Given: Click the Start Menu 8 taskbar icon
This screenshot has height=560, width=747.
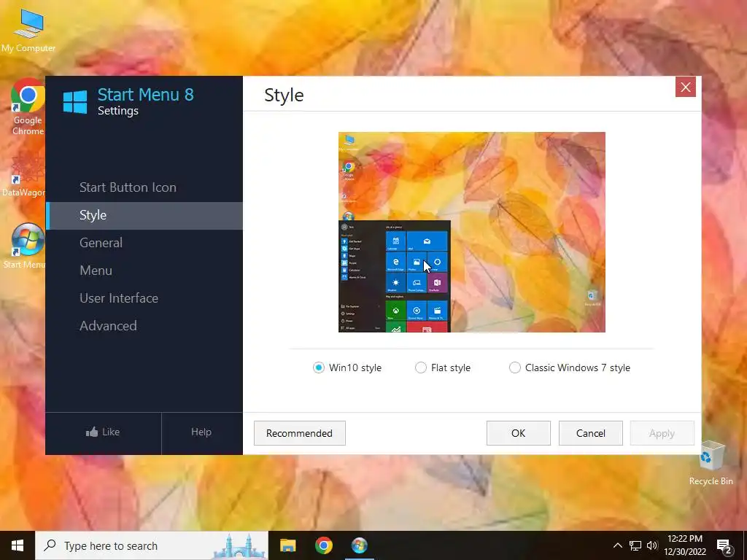Looking at the screenshot, I should [x=359, y=545].
